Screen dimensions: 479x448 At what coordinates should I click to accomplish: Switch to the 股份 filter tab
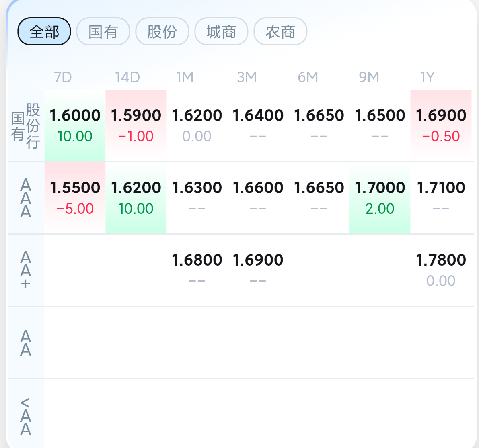point(162,31)
